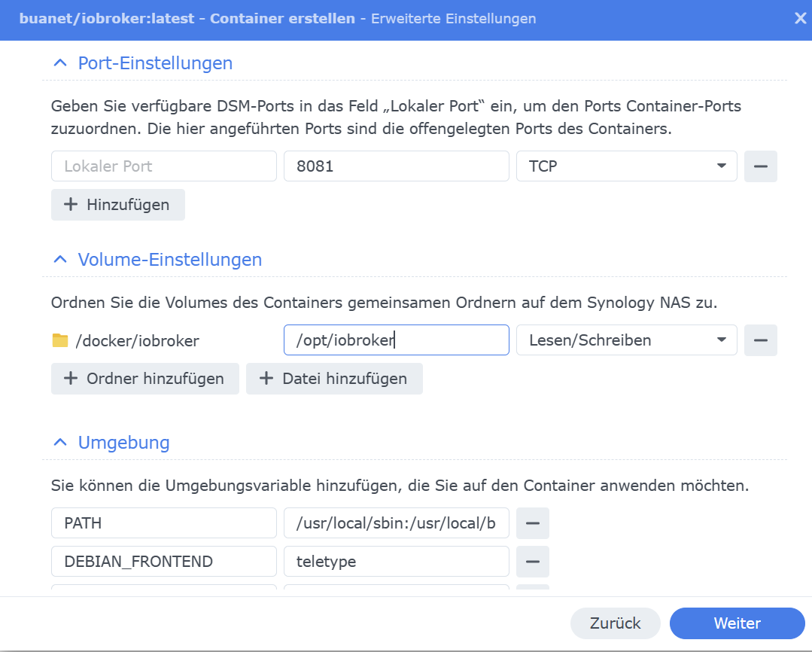Click the container port field showing 8081
The width and height of the screenshot is (812, 652).
click(x=396, y=166)
